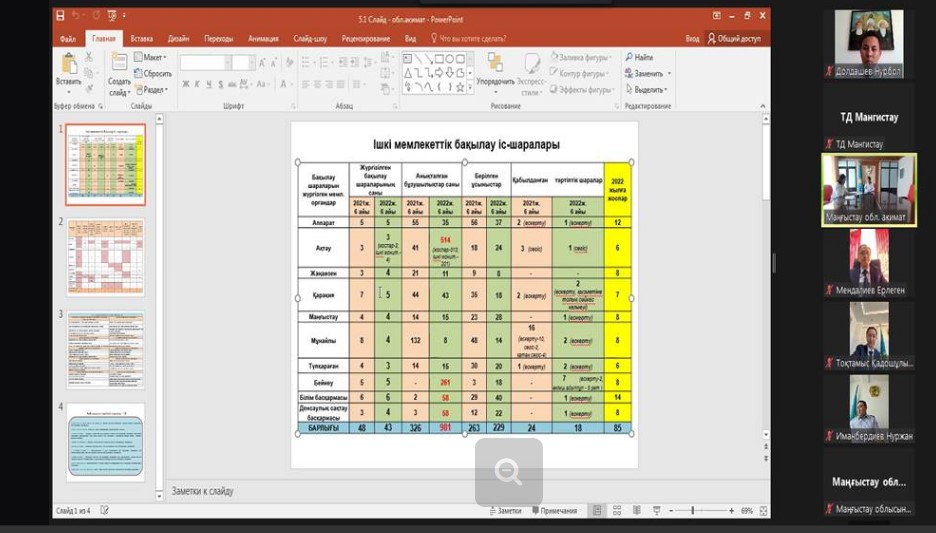Open the Заливка фигуры shape fill dropdown

click(x=581, y=57)
